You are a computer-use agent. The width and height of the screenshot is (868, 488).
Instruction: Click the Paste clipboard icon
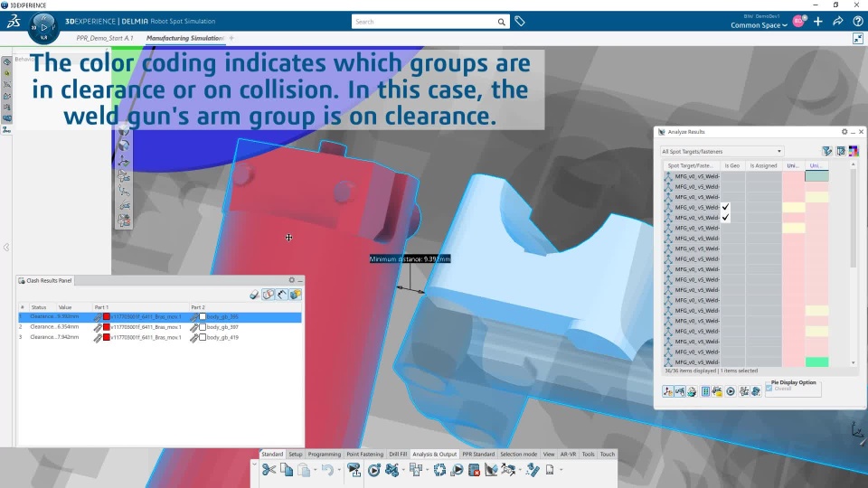click(x=304, y=470)
